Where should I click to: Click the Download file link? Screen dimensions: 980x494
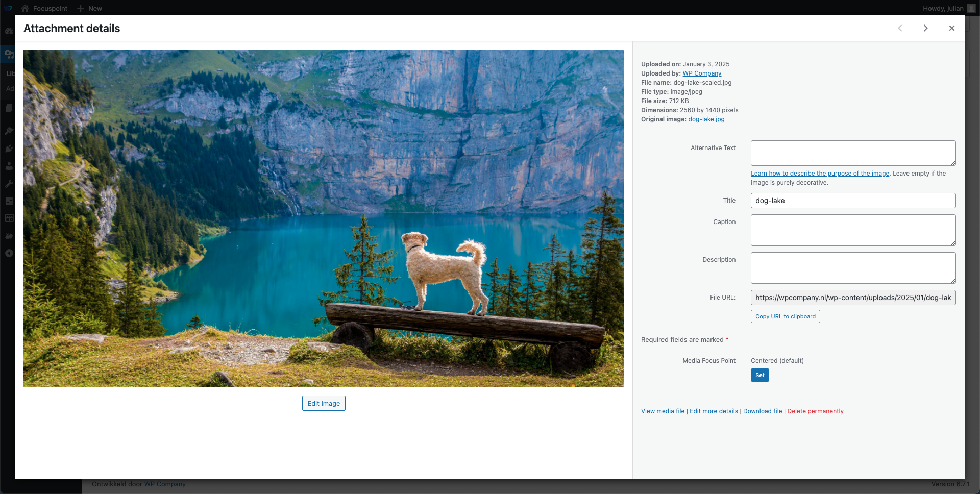763,411
